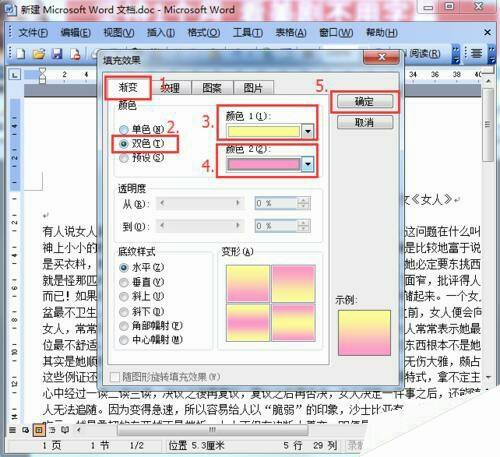The height and width of the screenshot is (457, 500).
Task: Choose 垂直 vertical shading style
Action: [124, 282]
